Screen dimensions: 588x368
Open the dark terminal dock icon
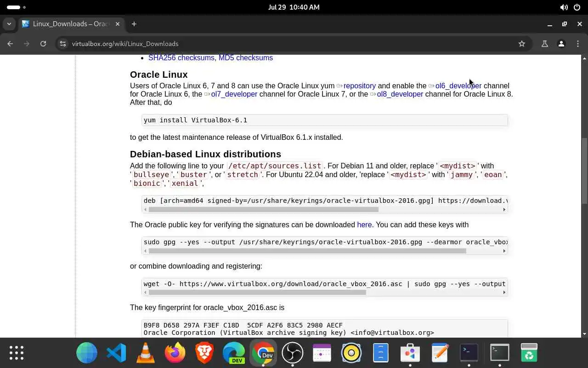(469, 353)
